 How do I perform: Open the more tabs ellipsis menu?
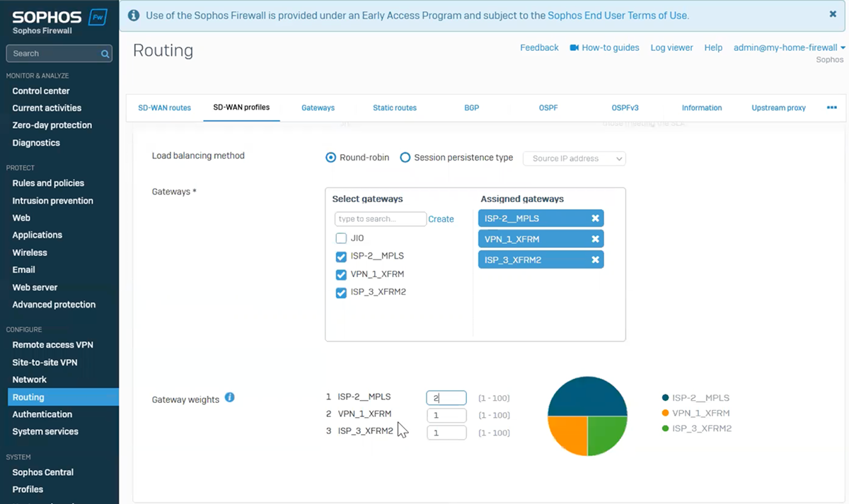coord(832,107)
